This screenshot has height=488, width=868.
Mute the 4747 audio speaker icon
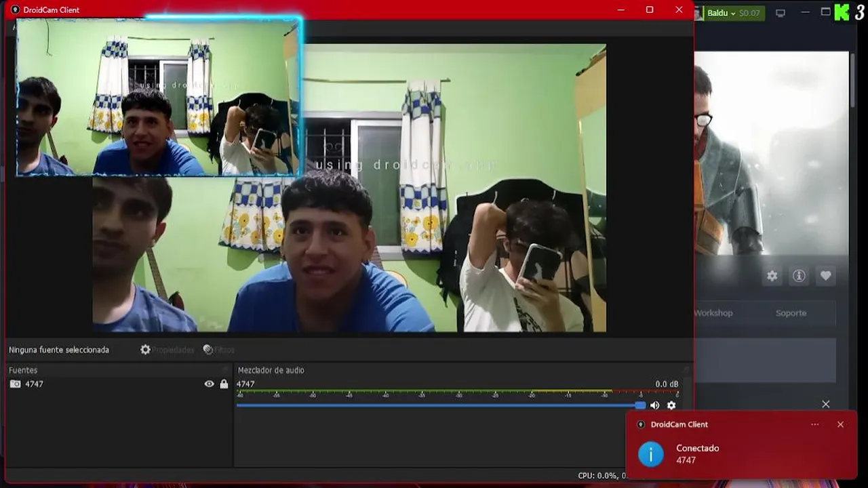pos(654,405)
